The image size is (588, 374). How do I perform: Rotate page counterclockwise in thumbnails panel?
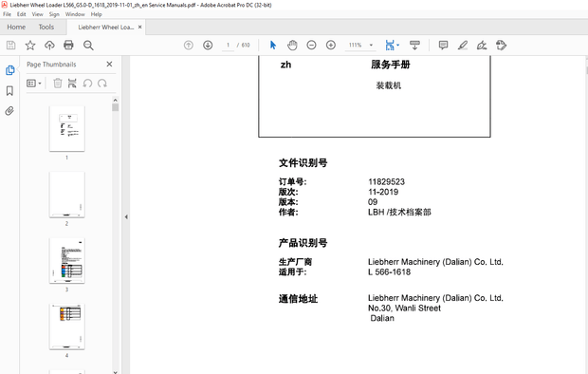pos(87,83)
